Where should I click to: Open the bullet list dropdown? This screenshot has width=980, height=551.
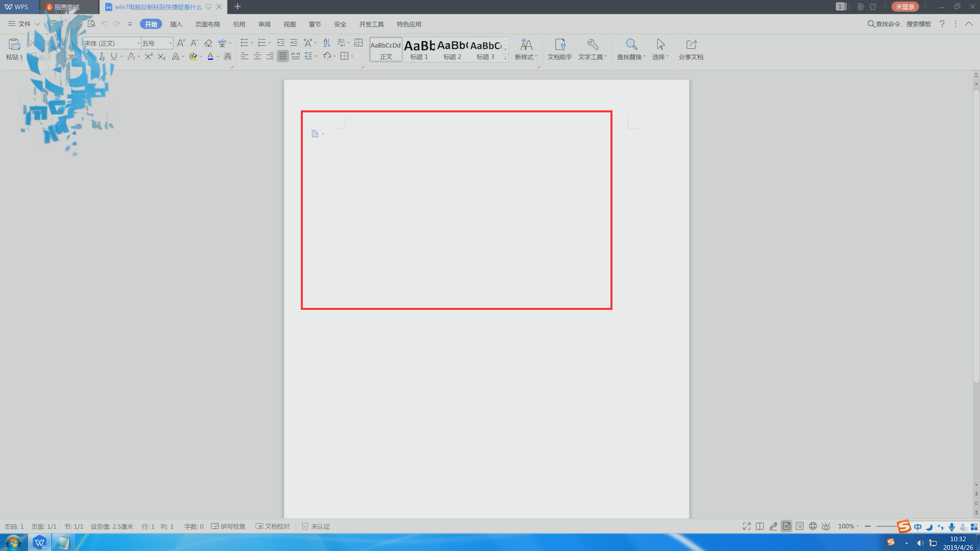(x=252, y=43)
